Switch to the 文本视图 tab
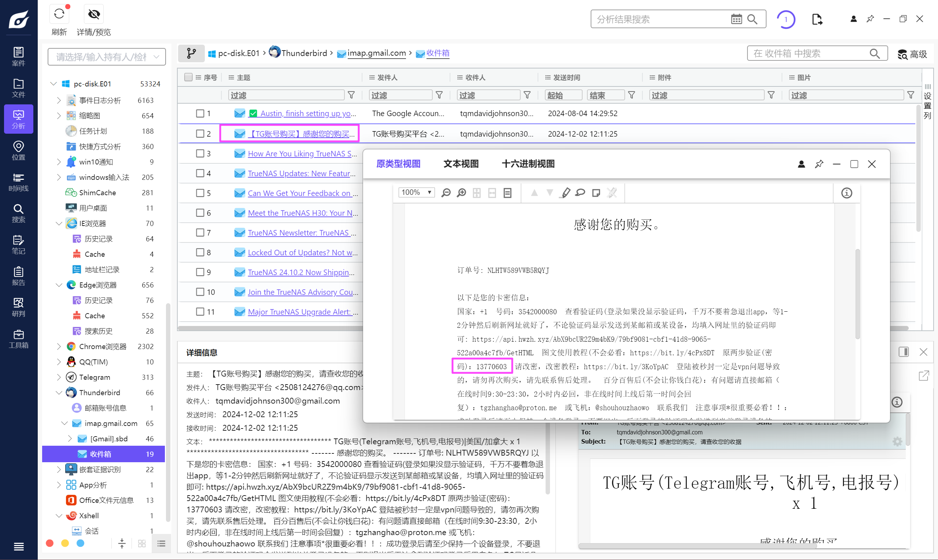Image resolution: width=938 pixels, height=560 pixels. click(x=461, y=164)
